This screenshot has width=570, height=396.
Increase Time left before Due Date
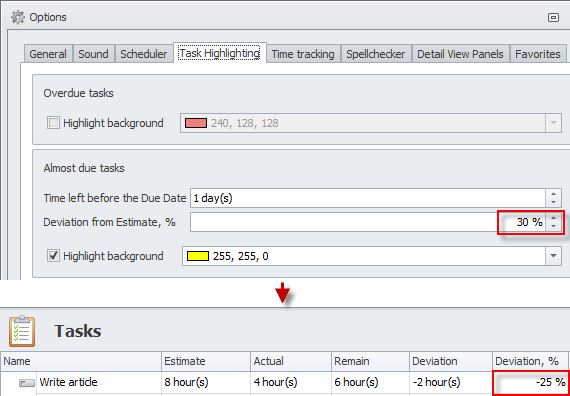553,194
